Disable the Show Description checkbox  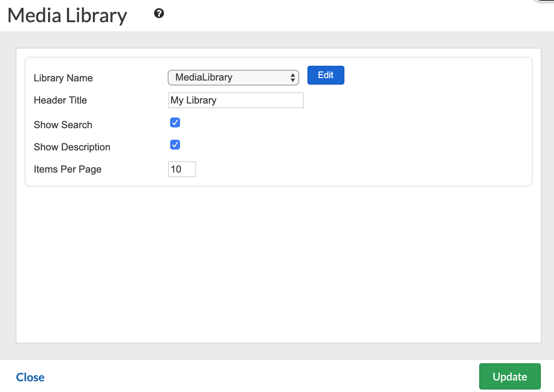175,145
